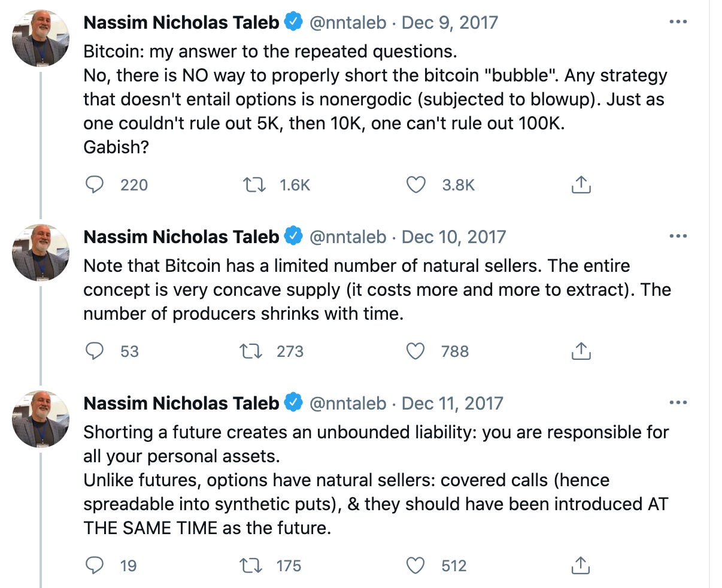Viewport: 722px width, 588px height.
Task: Open @nntaleb's profile from the handle link
Action: pos(347,22)
